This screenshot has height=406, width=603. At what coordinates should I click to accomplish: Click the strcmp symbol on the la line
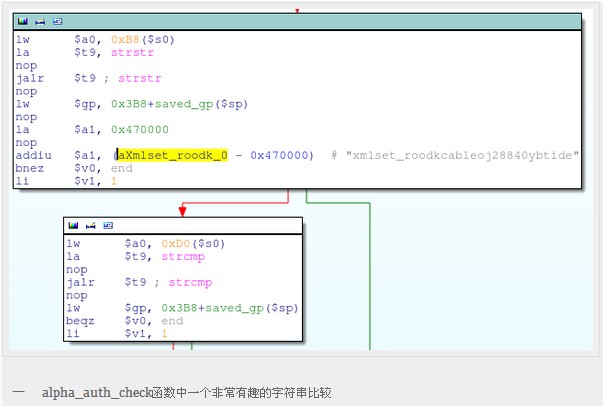(183, 257)
